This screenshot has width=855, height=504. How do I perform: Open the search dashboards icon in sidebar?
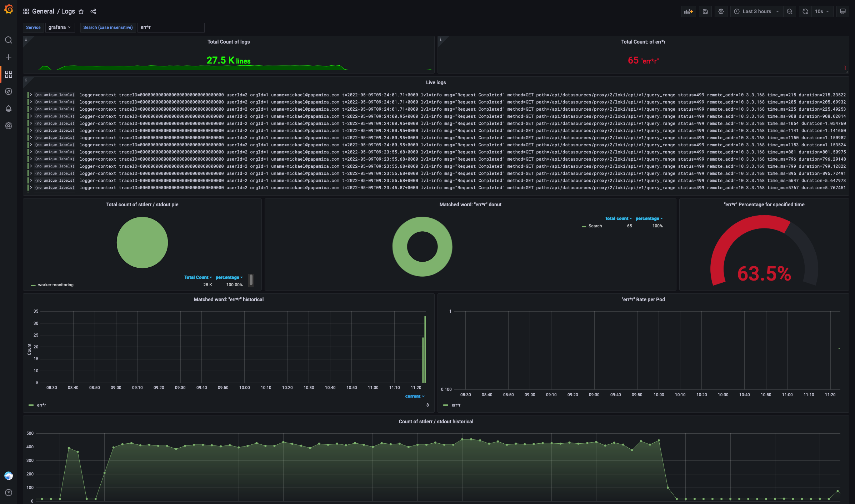point(9,40)
